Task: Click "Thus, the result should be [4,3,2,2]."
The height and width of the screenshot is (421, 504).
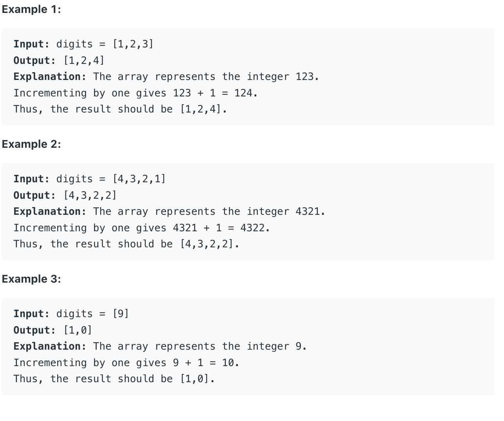Action: [127, 244]
